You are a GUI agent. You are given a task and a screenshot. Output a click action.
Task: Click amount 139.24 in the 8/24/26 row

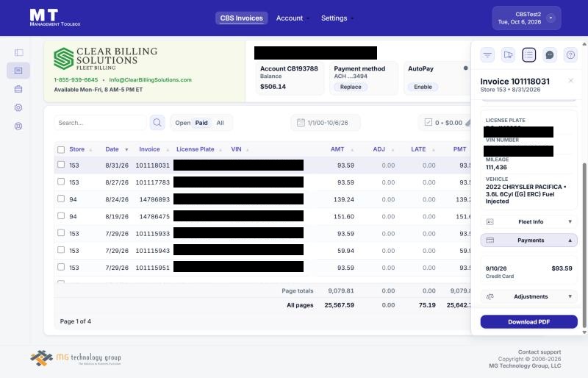[343, 199]
